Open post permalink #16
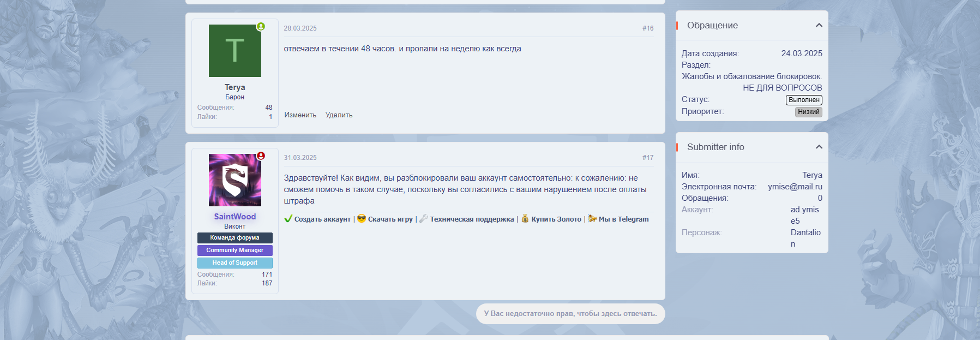980x340 pixels. pyautogui.click(x=647, y=28)
